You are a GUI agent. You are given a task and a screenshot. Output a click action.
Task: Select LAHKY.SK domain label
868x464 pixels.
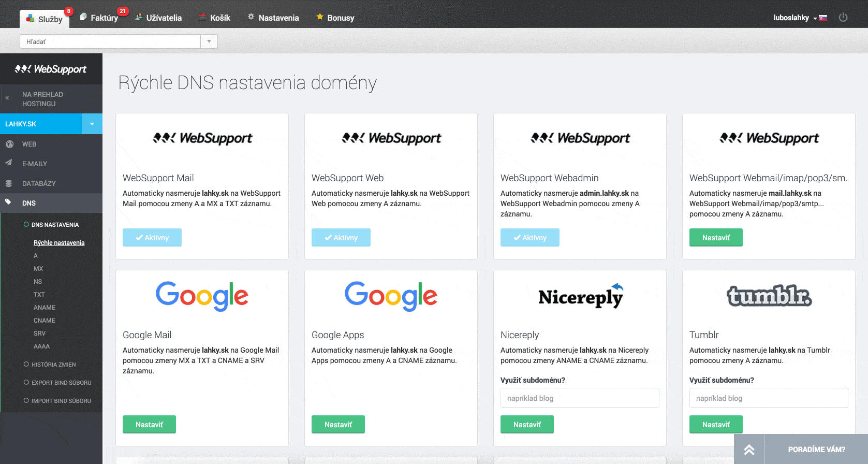coord(21,124)
